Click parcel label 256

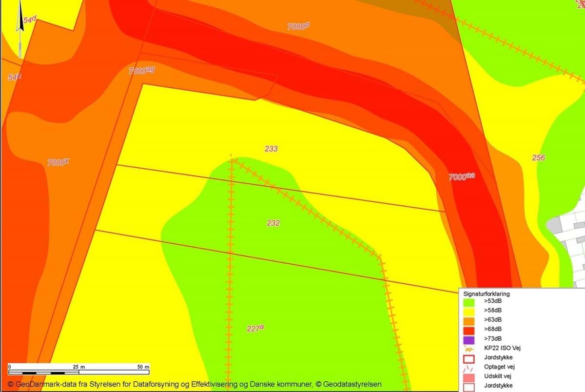point(538,157)
